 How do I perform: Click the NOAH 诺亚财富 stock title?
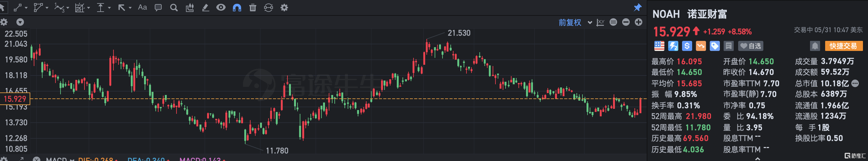[x=690, y=14]
